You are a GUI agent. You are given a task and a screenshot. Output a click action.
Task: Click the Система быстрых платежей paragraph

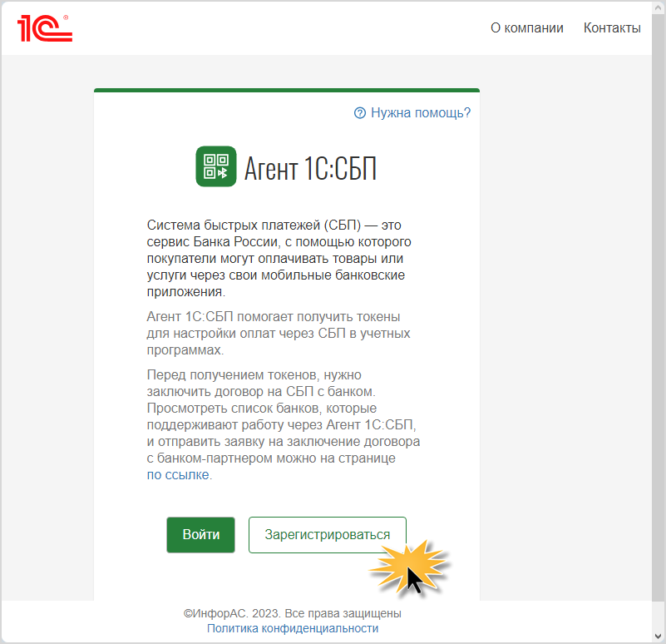click(x=279, y=258)
